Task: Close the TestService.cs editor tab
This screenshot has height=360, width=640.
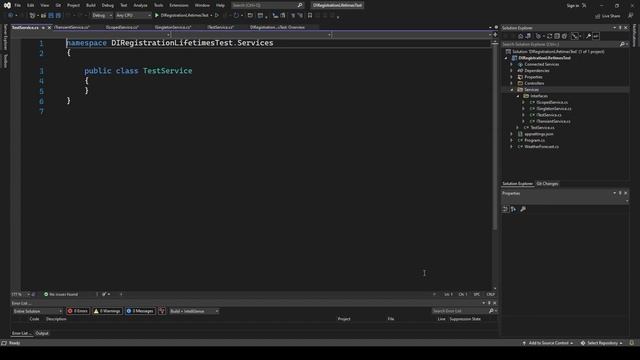Action: pos(49,27)
